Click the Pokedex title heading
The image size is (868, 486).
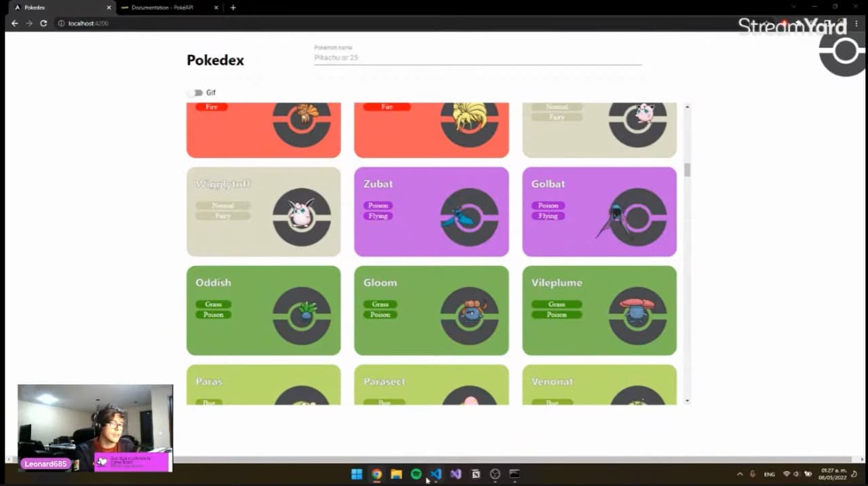coord(215,60)
